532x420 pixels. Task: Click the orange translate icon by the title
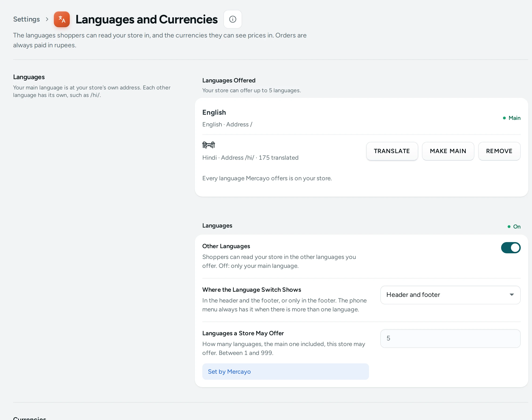pyautogui.click(x=62, y=19)
